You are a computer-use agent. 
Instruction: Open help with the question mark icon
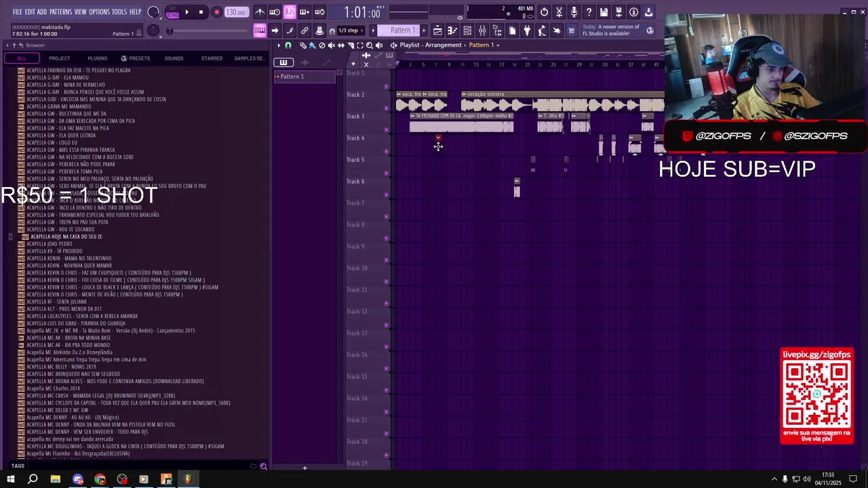[x=589, y=12]
